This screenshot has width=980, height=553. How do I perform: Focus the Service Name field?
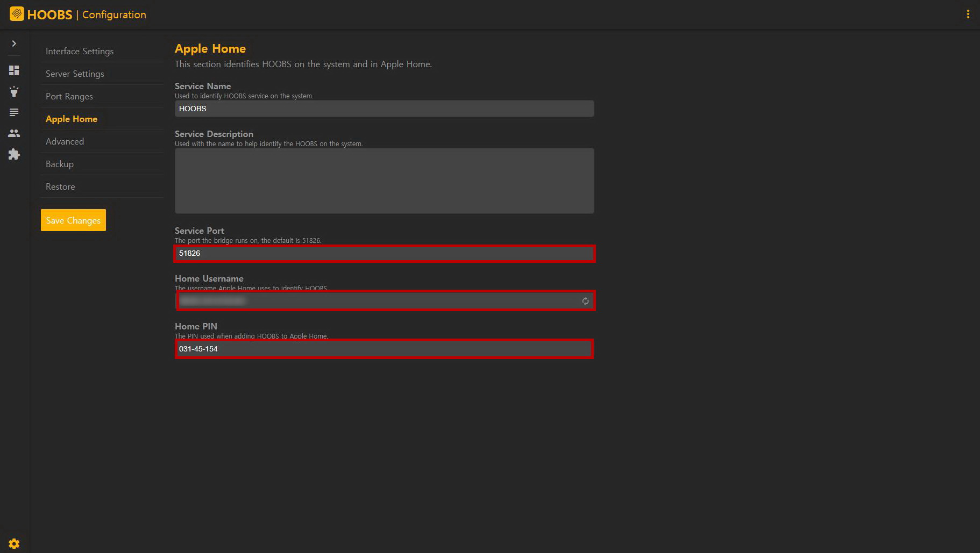coord(384,109)
